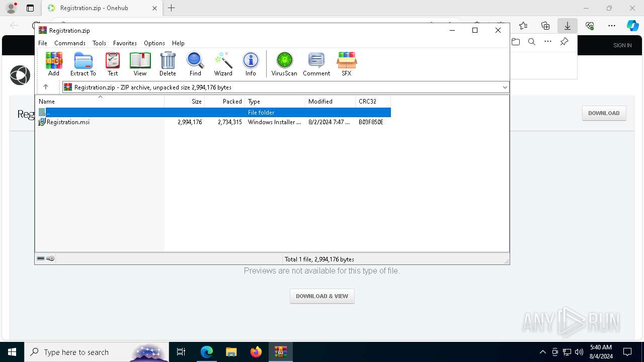Open Edge downloads icon in browser toolbar
The image size is (644, 362).
[x=567, y=26]
